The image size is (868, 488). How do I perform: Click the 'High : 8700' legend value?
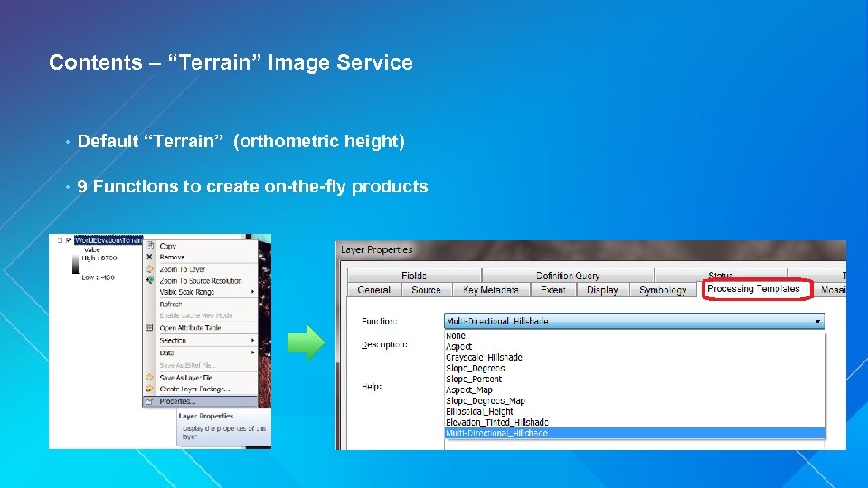(x=99, y=258)
